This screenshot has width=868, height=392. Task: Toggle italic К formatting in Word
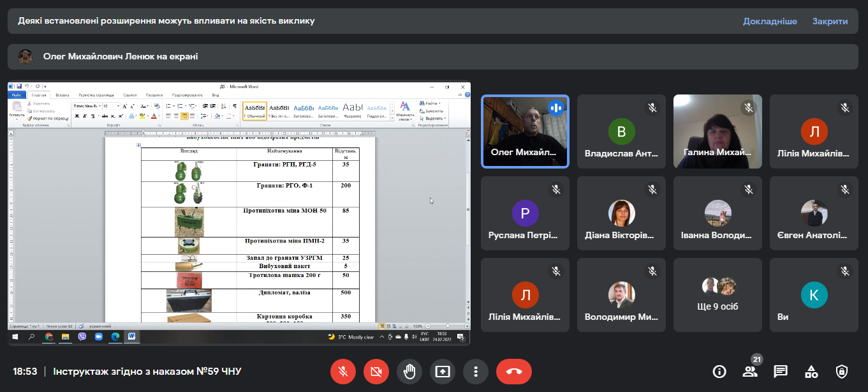click(85, 116)
